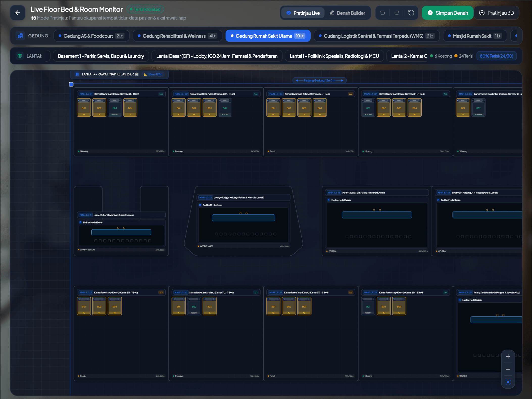
Task: Select empty bed B03 in Kamar 301
Action: click(115, 108)
